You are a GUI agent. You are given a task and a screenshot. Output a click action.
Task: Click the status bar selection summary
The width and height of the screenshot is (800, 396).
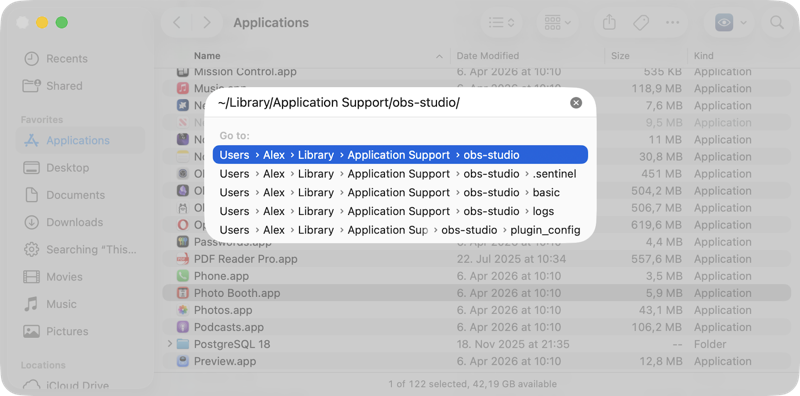click(x=472, y=384)
